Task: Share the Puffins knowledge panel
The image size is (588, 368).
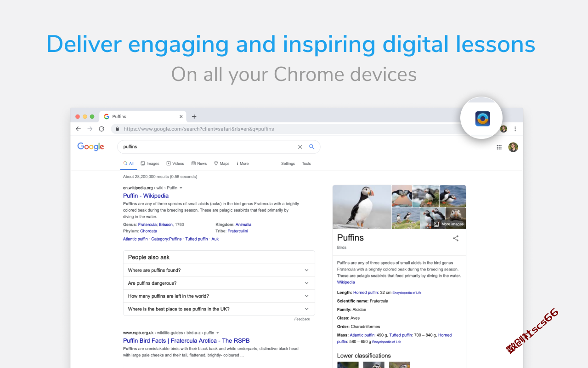Action: pos(456,238)
